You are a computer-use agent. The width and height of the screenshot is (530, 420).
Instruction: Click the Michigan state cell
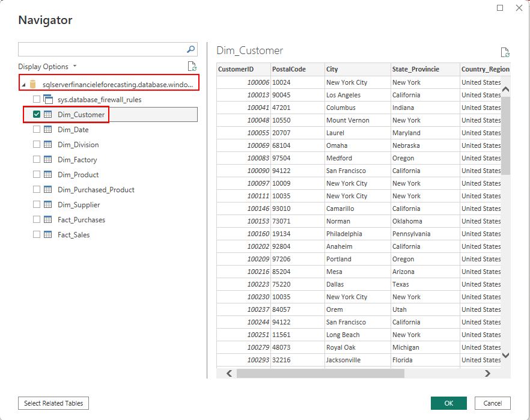(425, 347)
